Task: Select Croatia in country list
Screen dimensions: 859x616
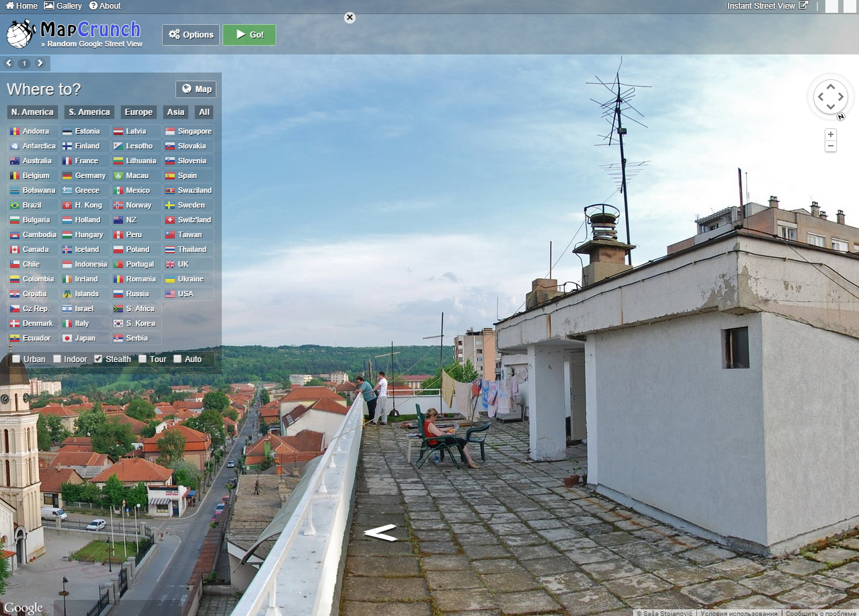Action: [x=33, y=294]
